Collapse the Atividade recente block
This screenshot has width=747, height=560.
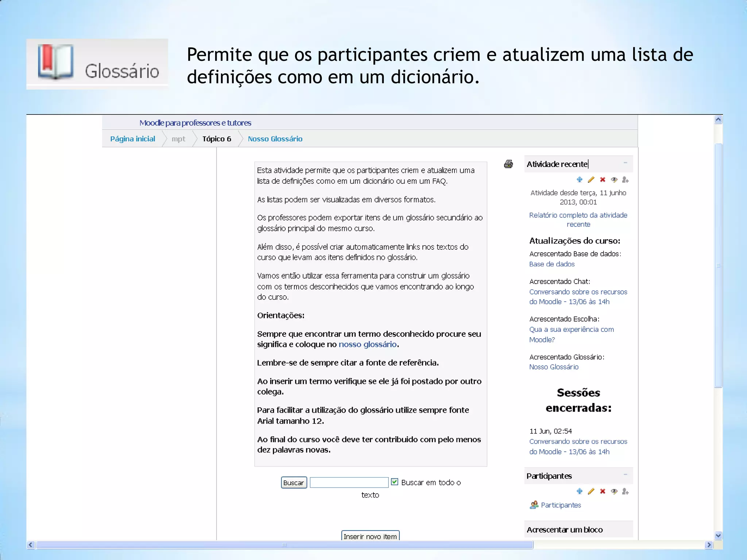pos(626,163)
